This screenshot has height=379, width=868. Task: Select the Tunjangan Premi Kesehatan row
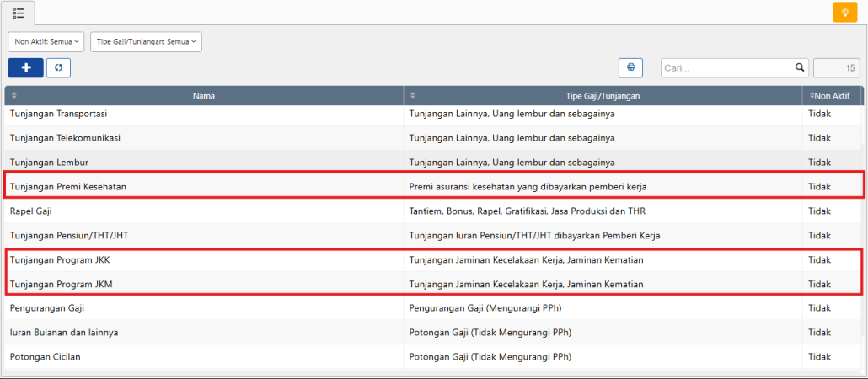click(68, 186)
